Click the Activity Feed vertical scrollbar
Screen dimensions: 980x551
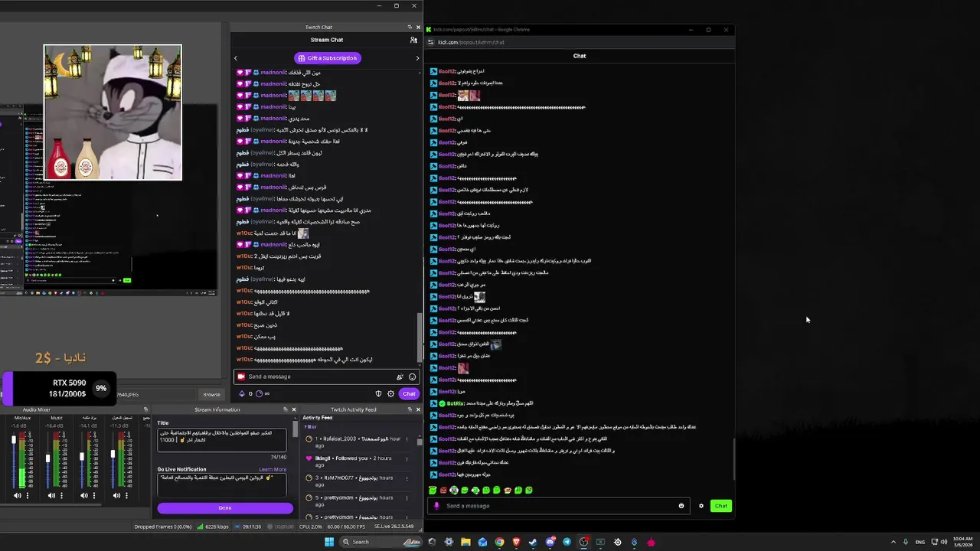coord(420,442)
